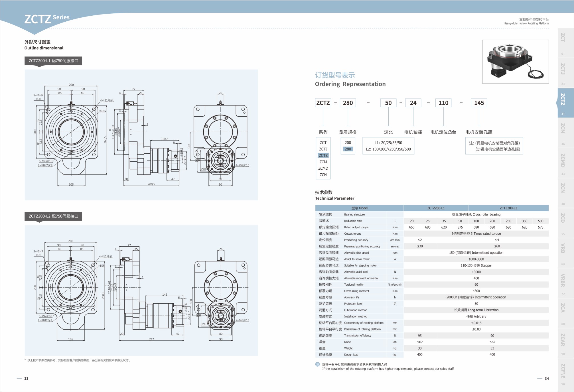Click ZCT in the series list
574x392 pixels.
pyautogui.click(x=323, y=143)
